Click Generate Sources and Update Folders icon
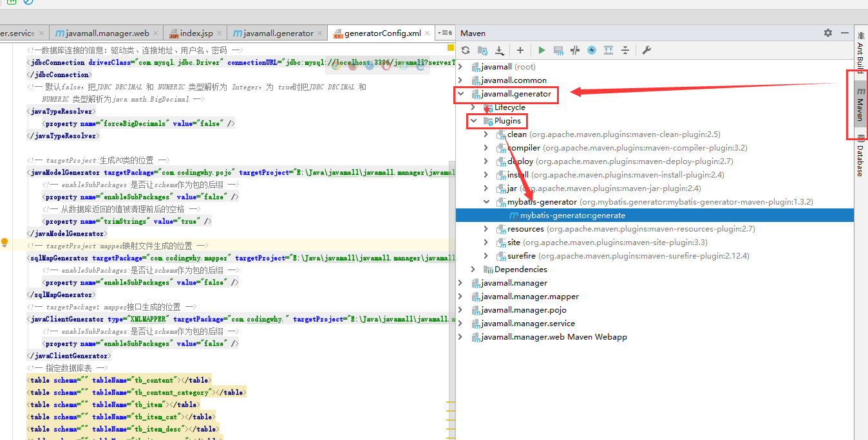 (482, 50)
